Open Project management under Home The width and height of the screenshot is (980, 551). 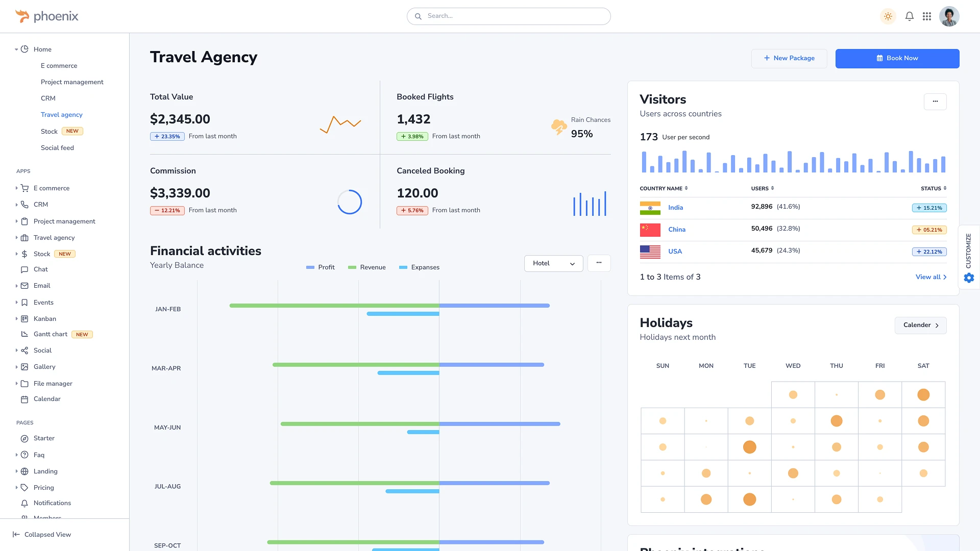pyautogui.click(x=72, y=82)
